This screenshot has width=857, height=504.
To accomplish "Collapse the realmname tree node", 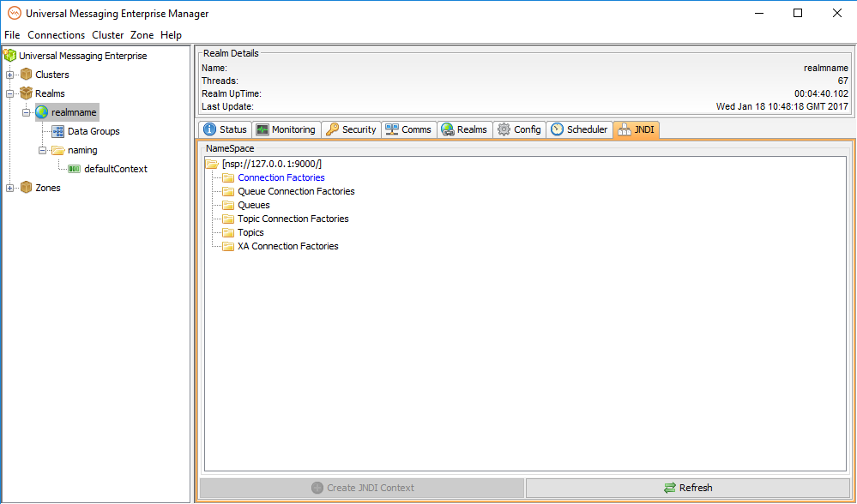I will click(26, 112).
